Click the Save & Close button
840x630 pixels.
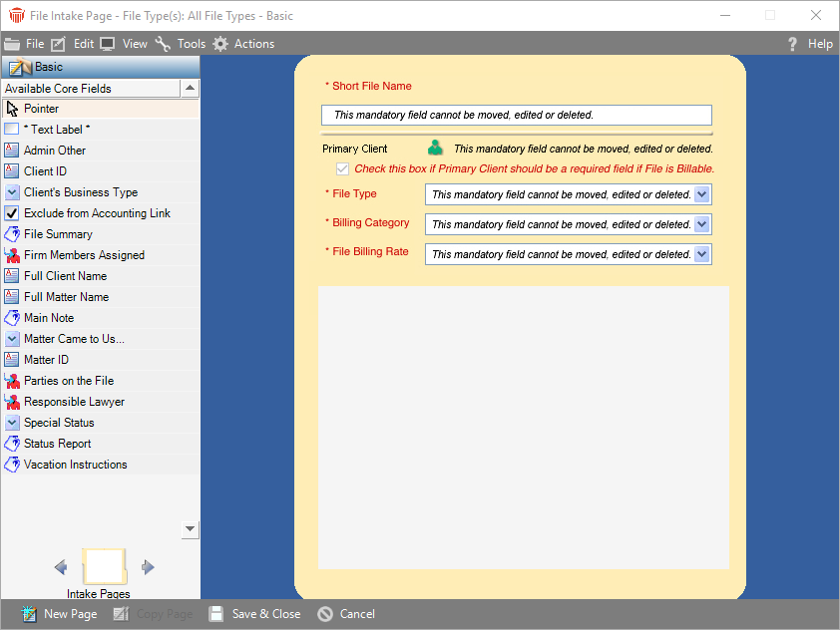(x=254, y=614)
